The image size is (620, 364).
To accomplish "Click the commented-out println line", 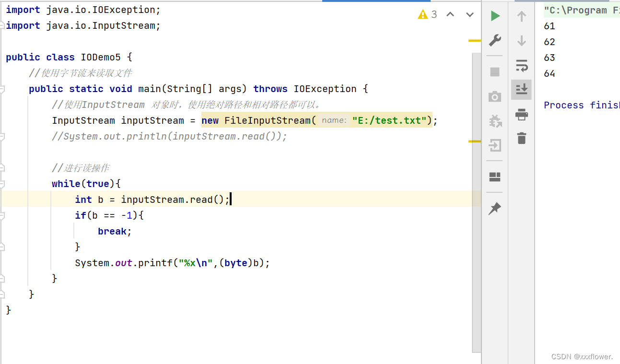I will [x=170, y=136].
